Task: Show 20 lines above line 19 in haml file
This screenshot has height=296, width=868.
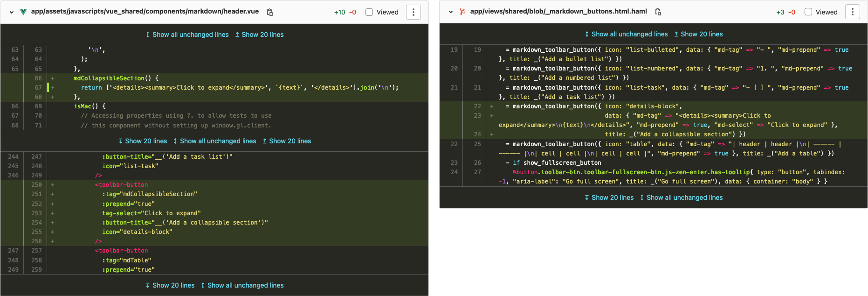Action: 698,34
